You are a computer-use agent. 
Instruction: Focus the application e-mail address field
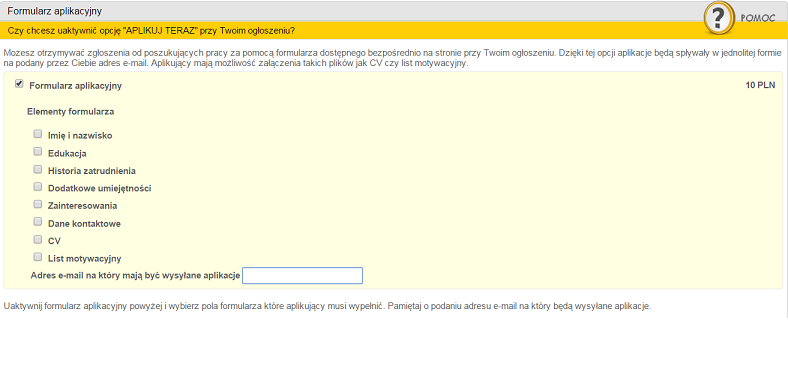303,275
